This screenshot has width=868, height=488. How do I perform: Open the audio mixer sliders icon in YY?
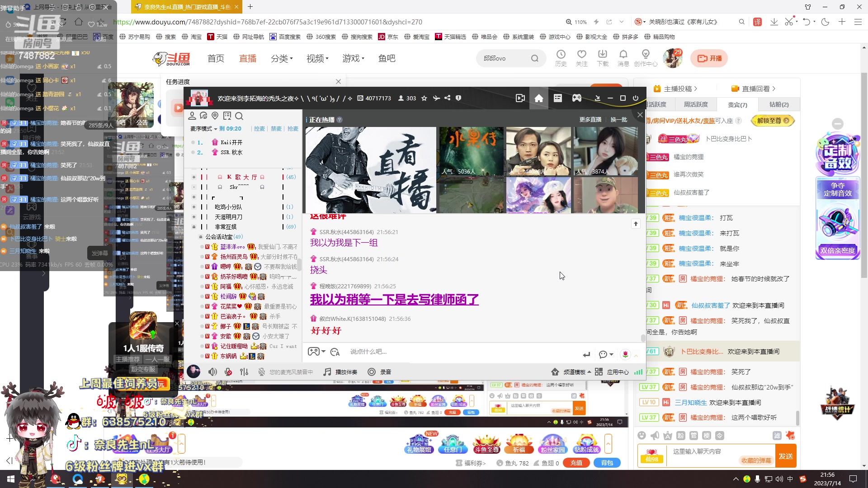[x=244, y=372]
